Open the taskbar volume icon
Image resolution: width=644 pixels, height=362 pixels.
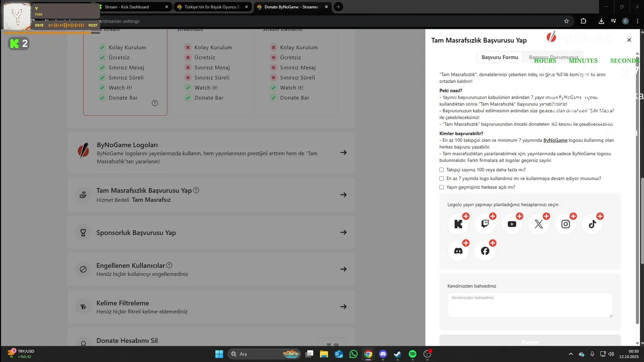tap(611, 354)
